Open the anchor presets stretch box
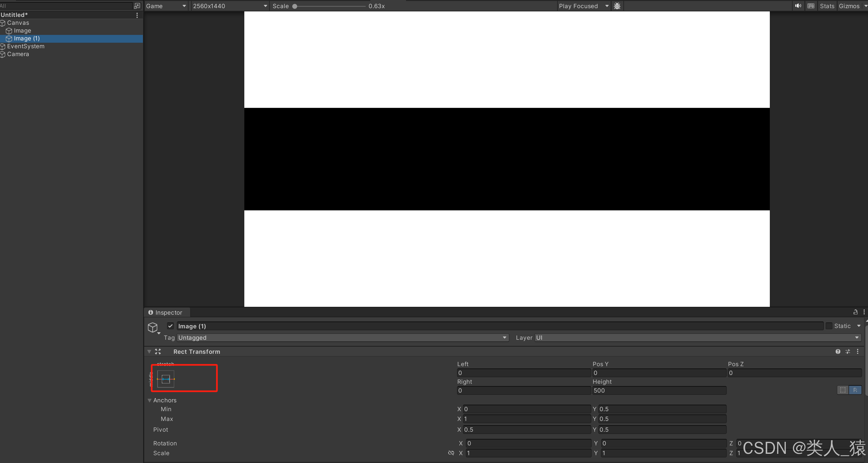Image resolution: width=868 pixels, height=463 pixels. [x=165, y=379]
